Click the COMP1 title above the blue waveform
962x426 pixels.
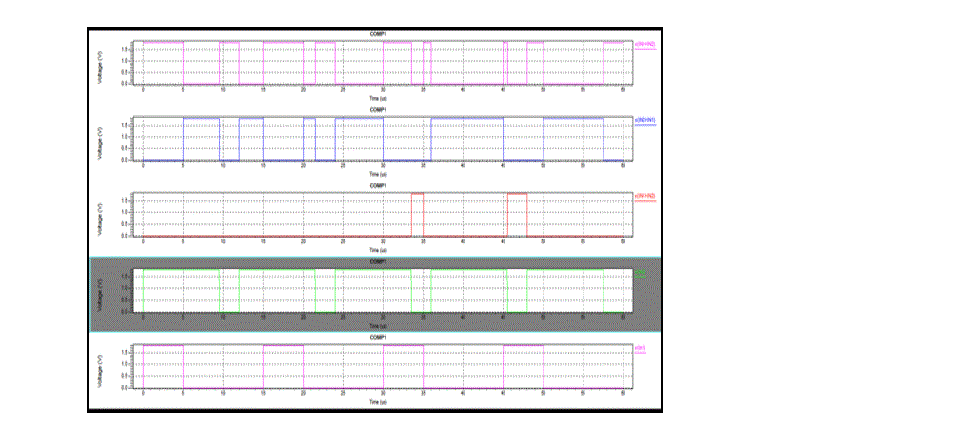point(378,110)
